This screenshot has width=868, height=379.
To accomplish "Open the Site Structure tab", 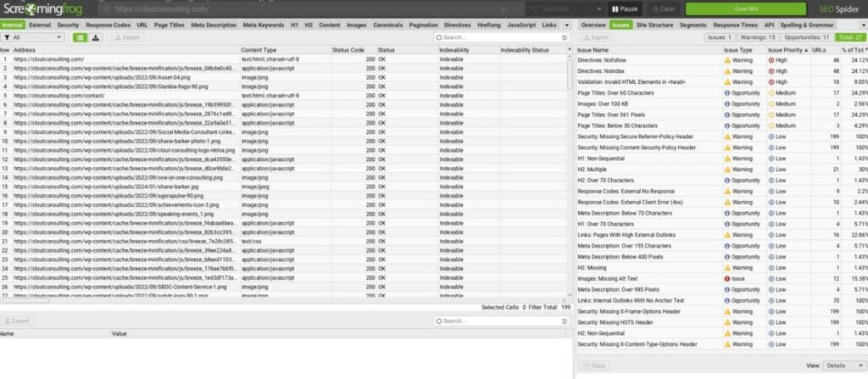I will pos(655,25).
